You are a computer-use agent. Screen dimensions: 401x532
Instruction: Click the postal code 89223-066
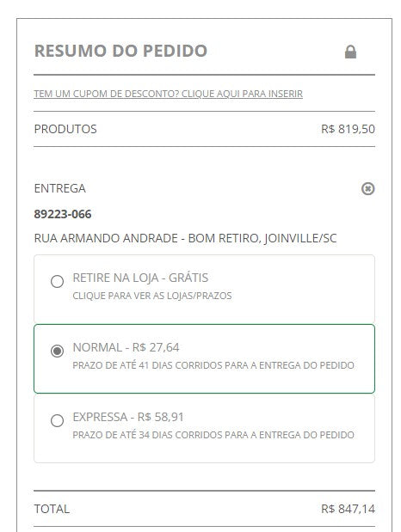coord(63,214)
